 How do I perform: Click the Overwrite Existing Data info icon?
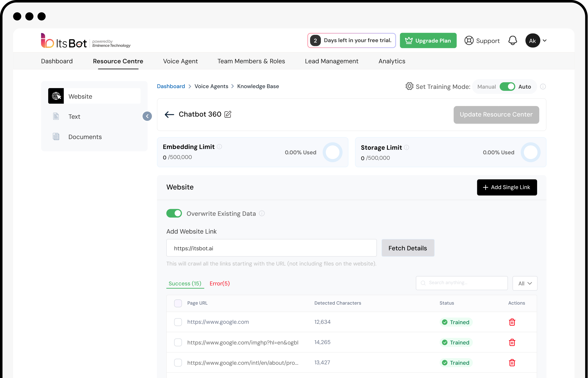coord(262,214)
